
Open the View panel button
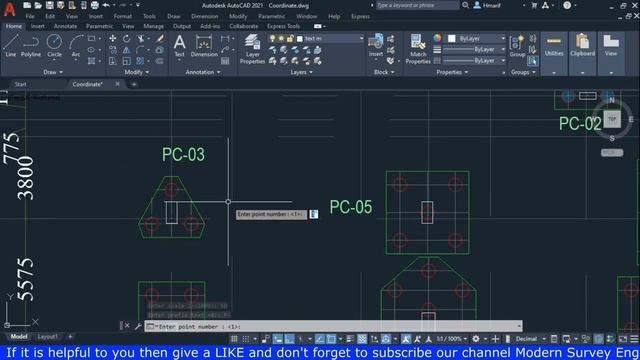click(611, 53)
